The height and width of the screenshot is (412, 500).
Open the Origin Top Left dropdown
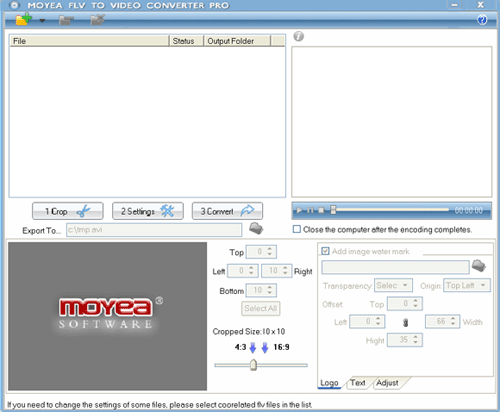pyautogui.click(x=467, y=286)
